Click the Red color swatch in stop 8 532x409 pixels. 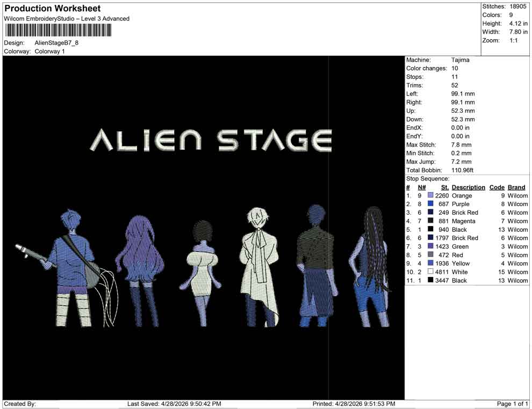pos(430,254)
